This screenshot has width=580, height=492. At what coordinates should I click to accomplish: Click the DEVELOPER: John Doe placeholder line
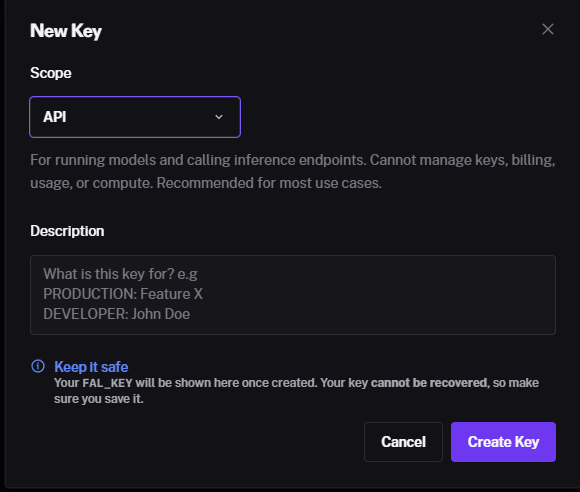[117, 314]
